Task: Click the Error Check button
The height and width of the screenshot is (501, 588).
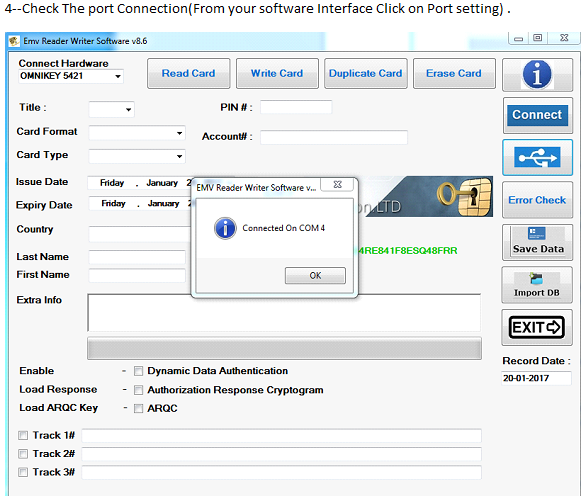Action: tap(537, 200)
